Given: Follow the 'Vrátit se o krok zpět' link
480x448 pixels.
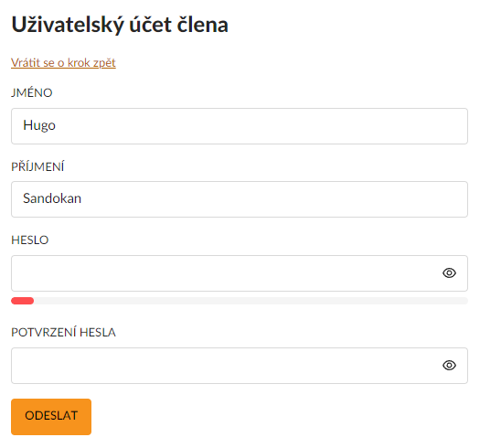Looking at the screenshot, I should pyautogui.click(x=63, y=63).
